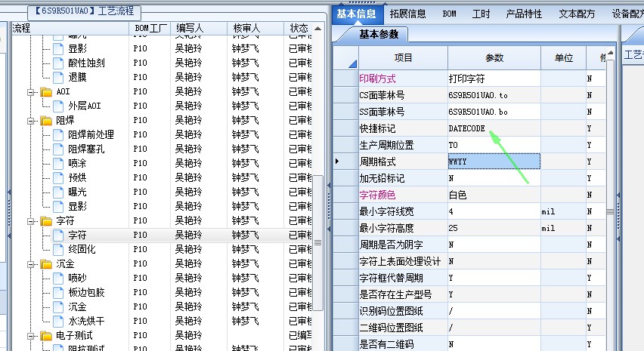The image size is (644, 351).
Task: Click the document icon next to 酸性蚀刻
Action: tap(58, 63)
